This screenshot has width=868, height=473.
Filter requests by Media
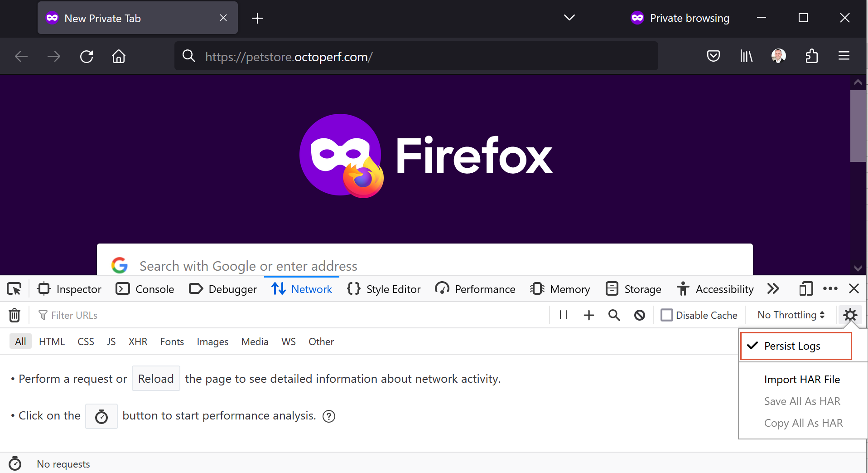tap(255, 341)
